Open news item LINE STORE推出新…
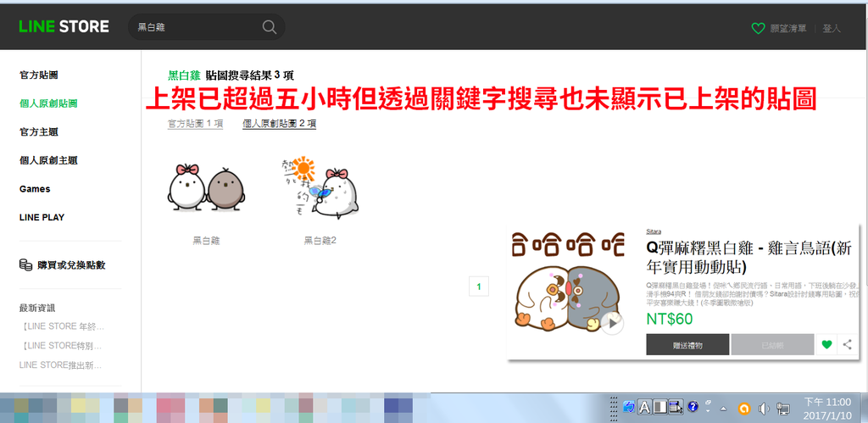This screenshot has height=423, width=868. 60,365
